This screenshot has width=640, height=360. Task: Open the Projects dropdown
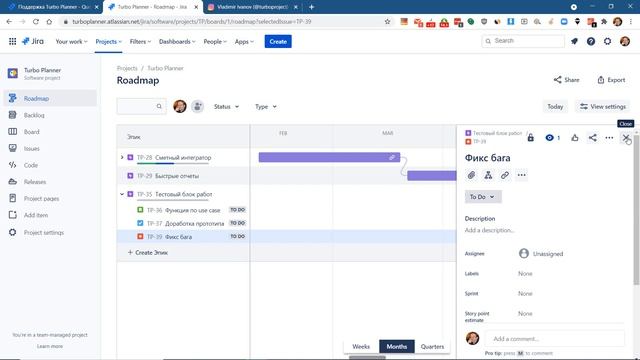109,42
